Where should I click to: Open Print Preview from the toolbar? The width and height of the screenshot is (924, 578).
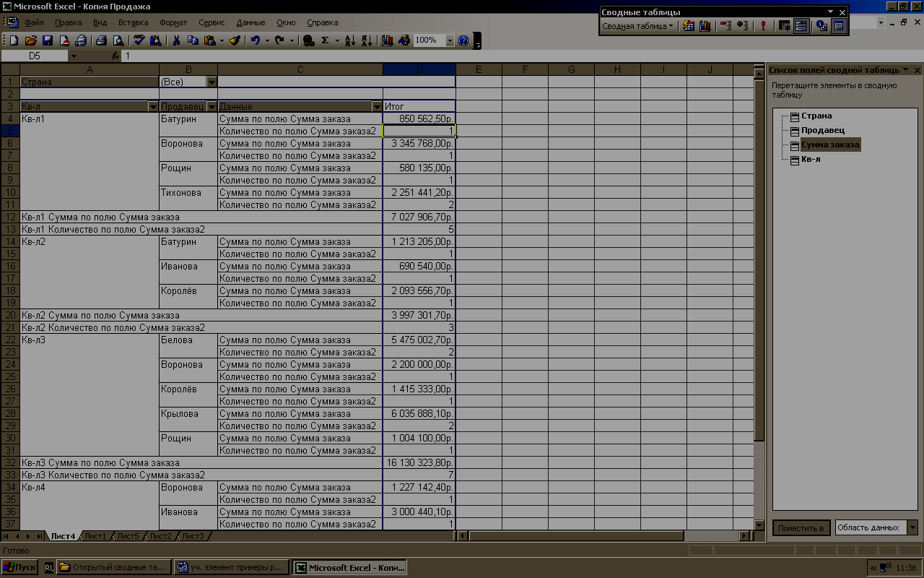coord(118,41)
